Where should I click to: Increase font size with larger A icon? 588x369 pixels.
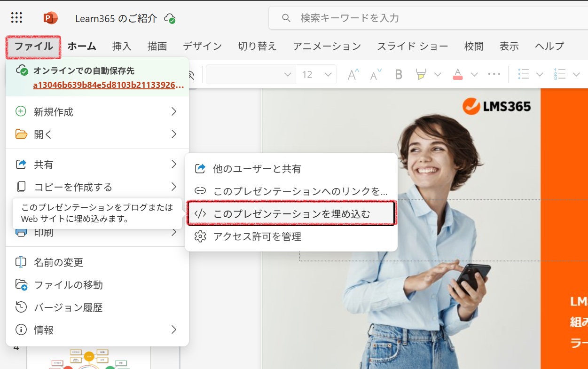[x=353, y=74]
